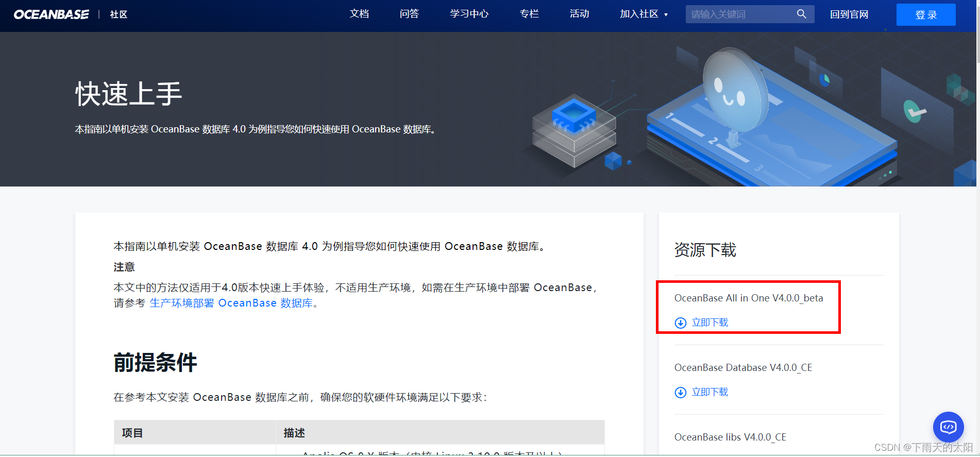Click the 项目 table header
Image resolution: width=980 pixels, height=457 pixels.
point(132,433)
